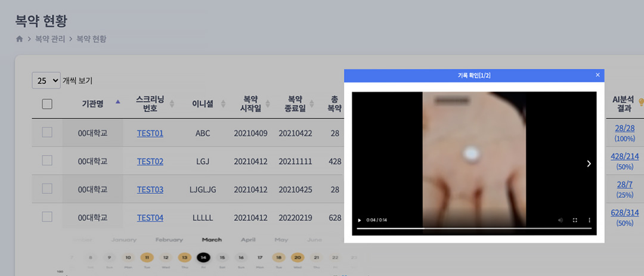This screenshot has width=644, height=276.
Task: Click the lightbulb icon beside AI분석 결과
Action: [x=641, y=103]
